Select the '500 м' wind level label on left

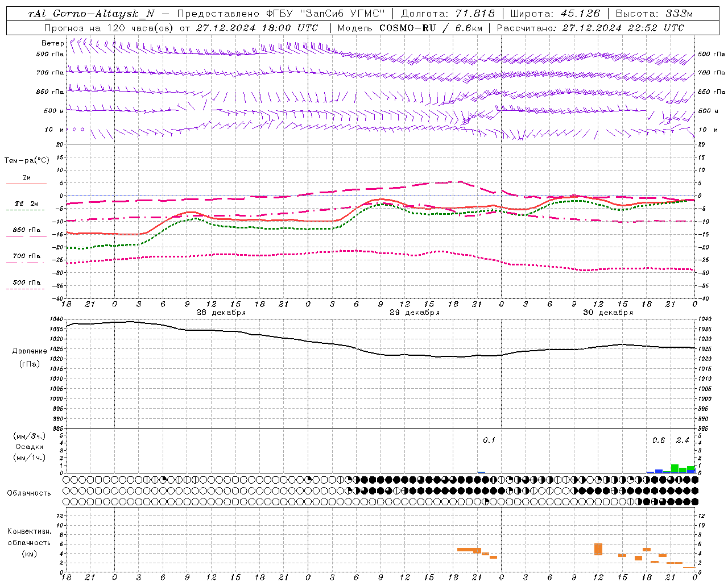(53, 111)
